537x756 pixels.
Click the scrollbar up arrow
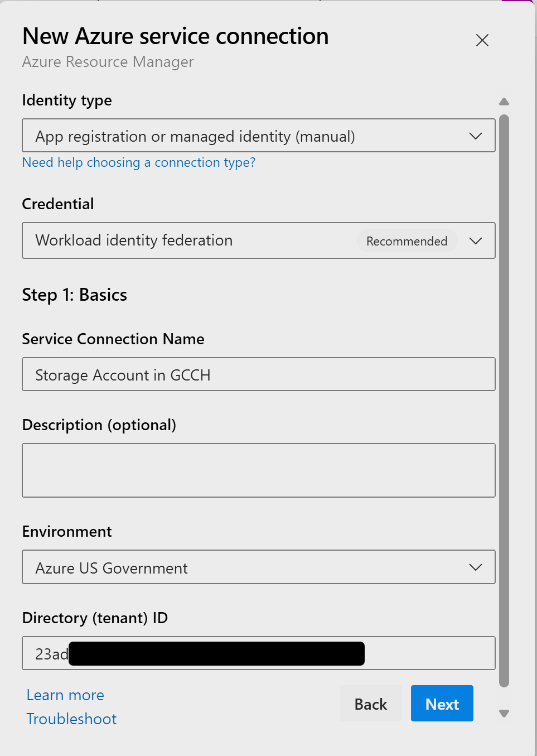504,102
